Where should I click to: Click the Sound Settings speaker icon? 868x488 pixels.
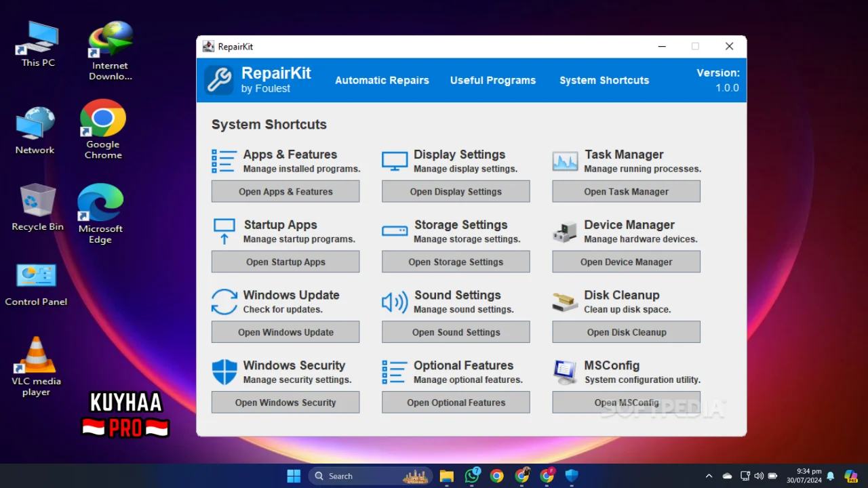tap(395, 302)
